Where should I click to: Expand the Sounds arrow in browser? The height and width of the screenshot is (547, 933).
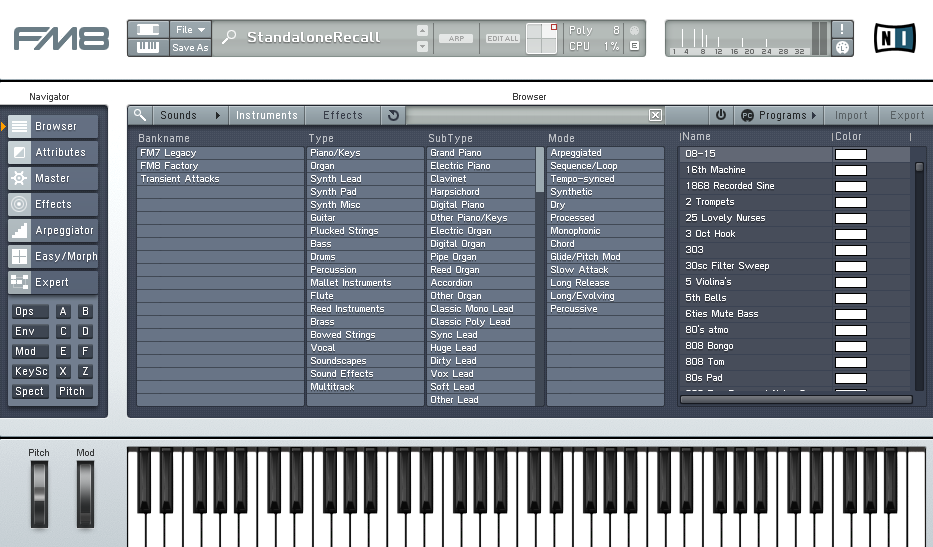click(x=217, y=115)
